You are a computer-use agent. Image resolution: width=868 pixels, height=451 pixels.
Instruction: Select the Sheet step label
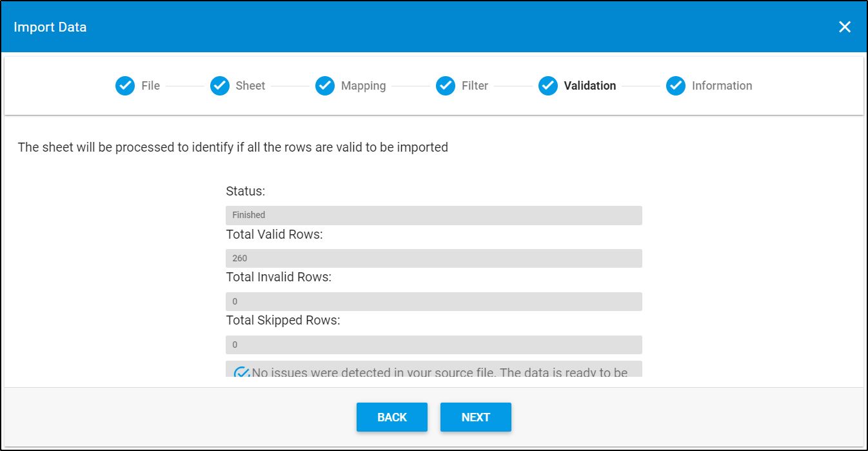coord(250,85)
